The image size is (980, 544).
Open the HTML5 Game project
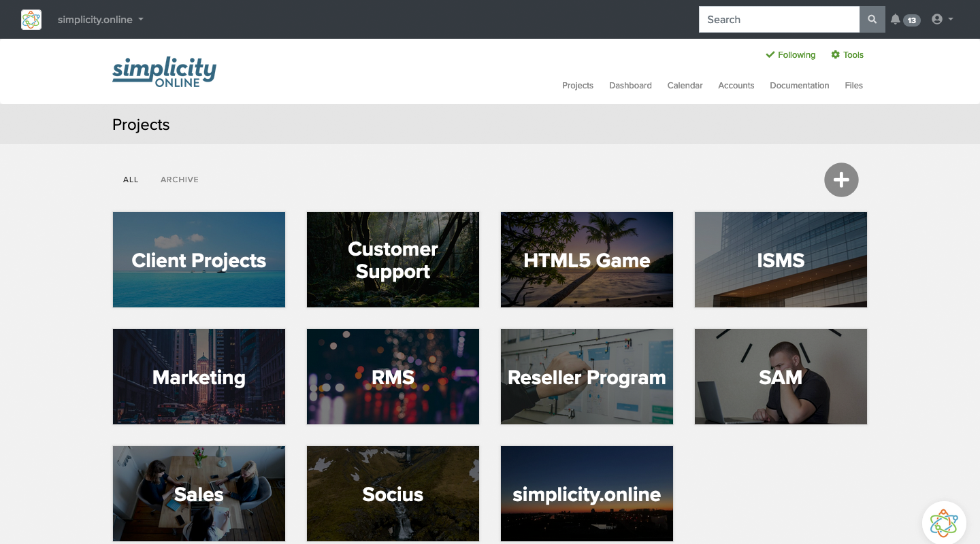click(587, 260)
